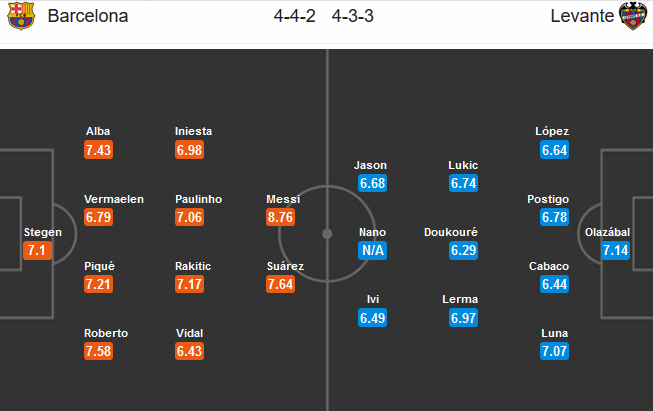Open the Levante team name link
Screen dimensions: 653x411
click(x=580, y=17)
